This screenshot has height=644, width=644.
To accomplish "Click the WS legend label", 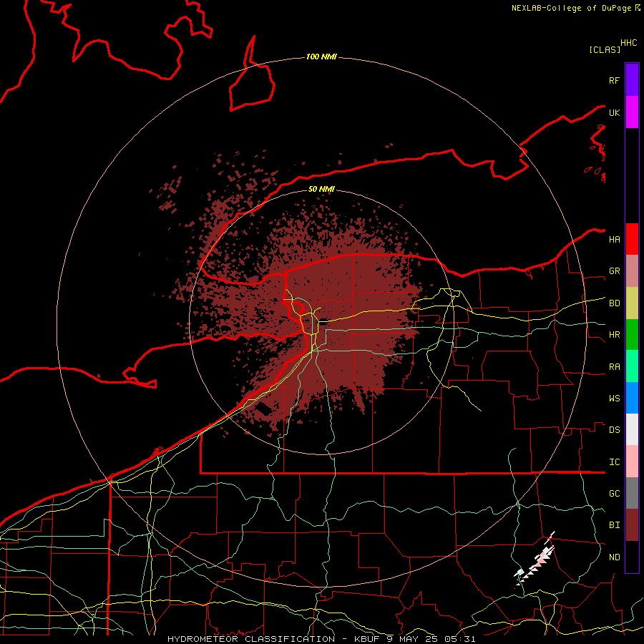I will coord(614,399).
